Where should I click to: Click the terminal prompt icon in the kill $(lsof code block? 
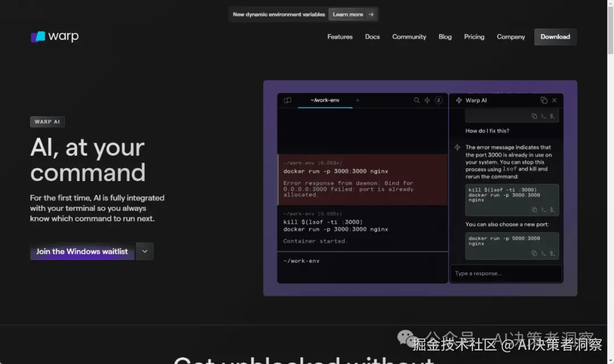tap(543, 210)
